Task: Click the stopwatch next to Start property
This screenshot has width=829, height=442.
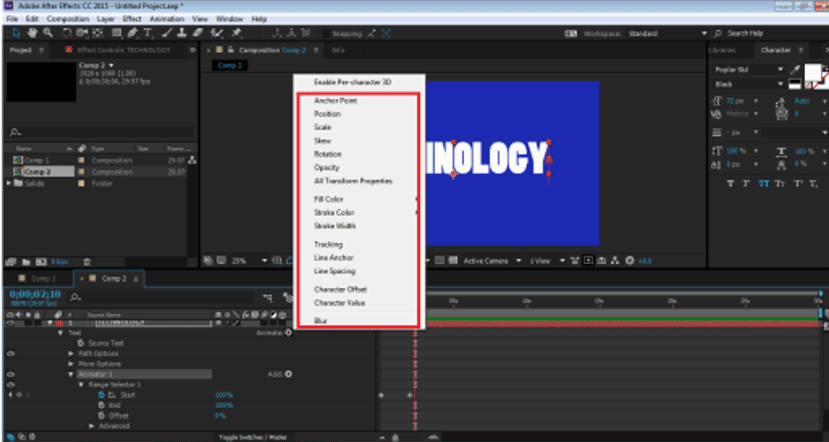Action: [102, 395]
